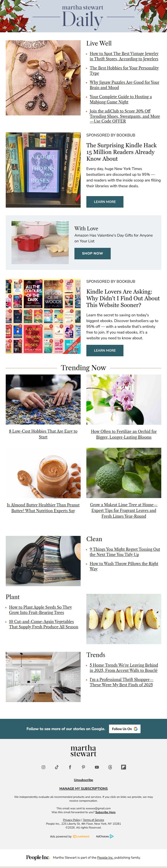Open the Privacy Policy link

click(x=72, y=819)
